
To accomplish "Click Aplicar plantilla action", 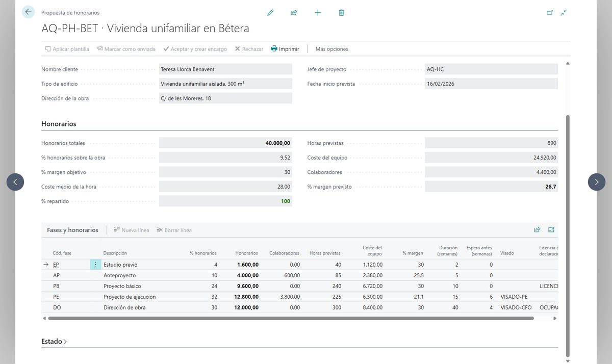I will (67, 49).
